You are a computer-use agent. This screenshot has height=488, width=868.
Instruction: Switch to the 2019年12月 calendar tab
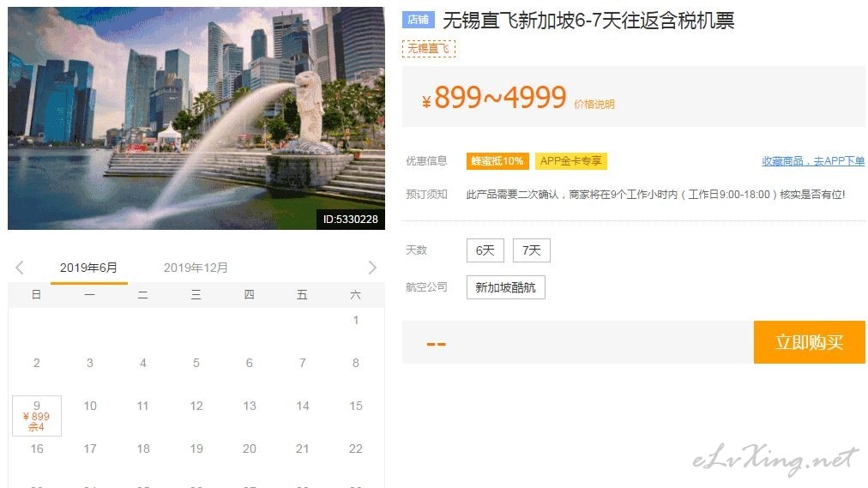coord(196,268)
